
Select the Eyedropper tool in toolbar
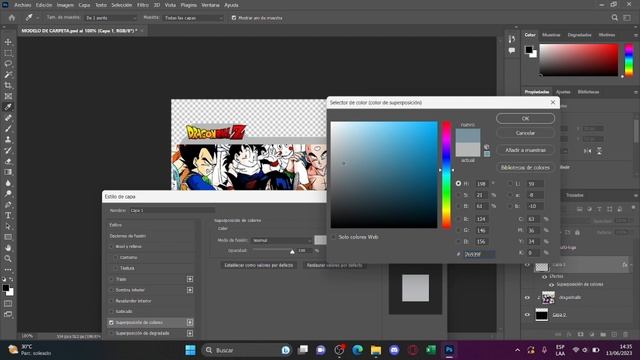pyautogui.click(x=8, y=107)
